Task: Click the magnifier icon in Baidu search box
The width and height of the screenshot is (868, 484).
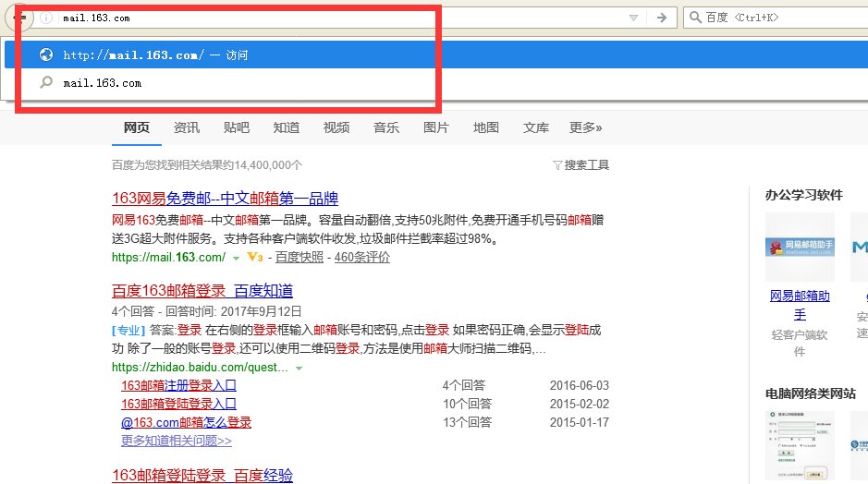Action: [x=694, y=18]
